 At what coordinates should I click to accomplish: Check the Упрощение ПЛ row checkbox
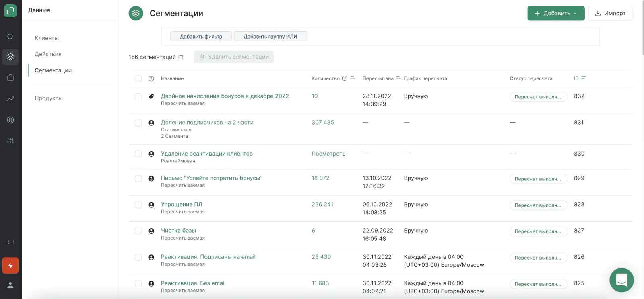click(138, 205)
